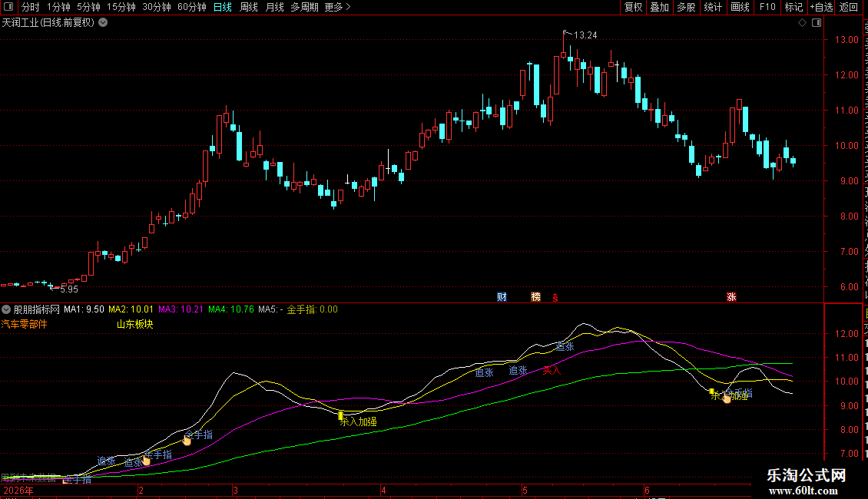Expand the 更多 periods menu

pyautogui.click(x=338, y=7)
